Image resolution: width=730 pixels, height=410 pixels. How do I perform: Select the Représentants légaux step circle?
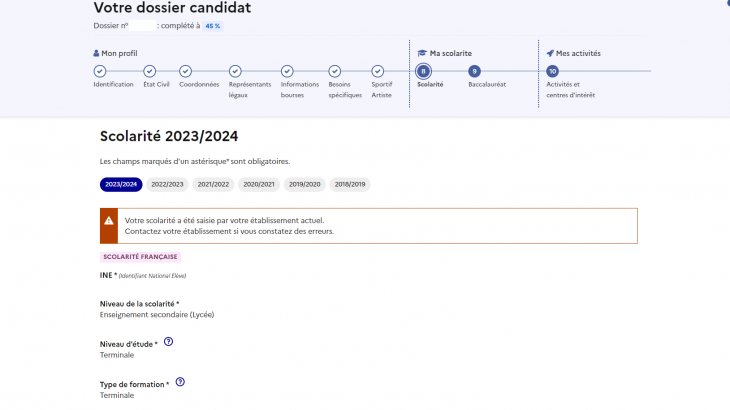click(235, 71)
